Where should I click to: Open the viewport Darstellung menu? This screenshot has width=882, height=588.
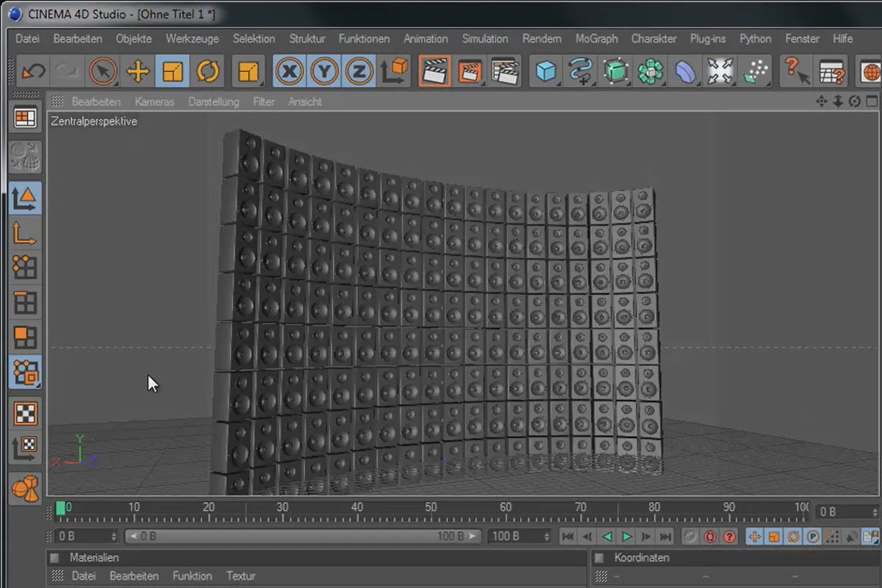(213, 102)
